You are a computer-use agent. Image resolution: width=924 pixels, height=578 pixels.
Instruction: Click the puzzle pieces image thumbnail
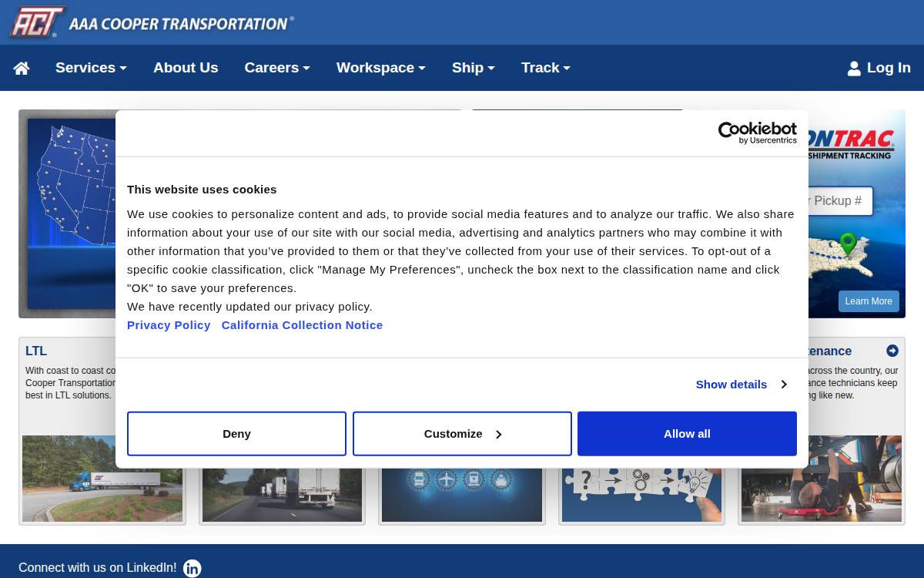coord(641,495)
